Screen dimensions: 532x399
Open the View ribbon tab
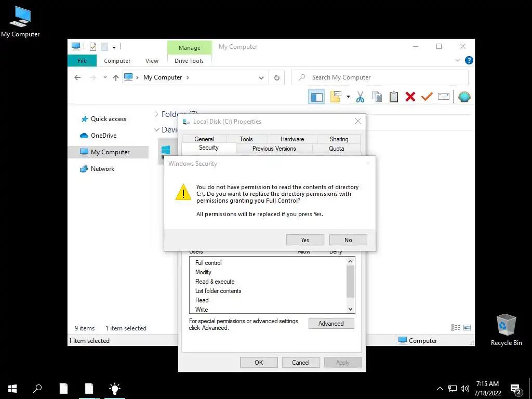coord(152,61)
